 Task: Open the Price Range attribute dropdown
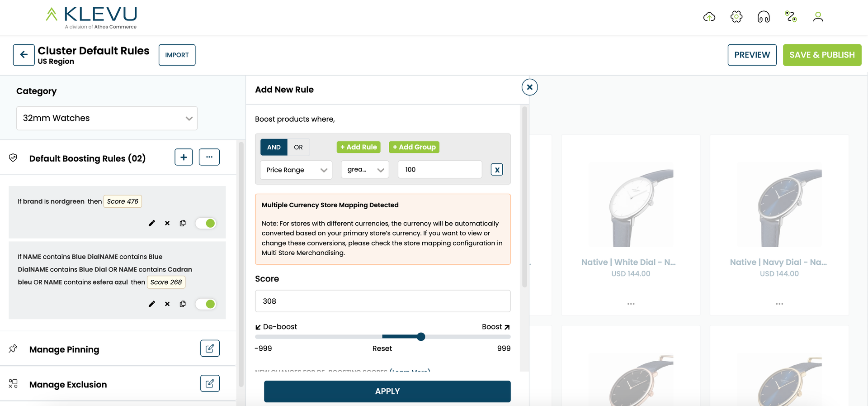click(296, 170)
